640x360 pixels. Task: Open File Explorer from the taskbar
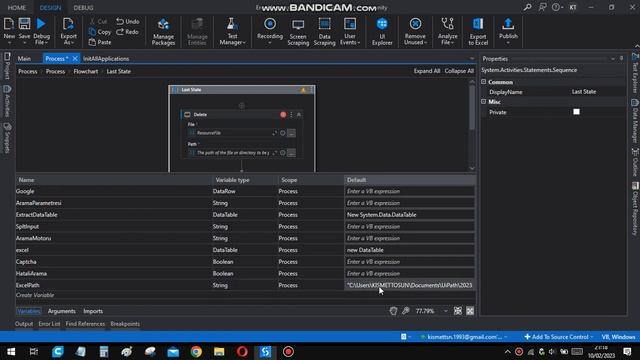pyautogui.click(x=219, y=351)
